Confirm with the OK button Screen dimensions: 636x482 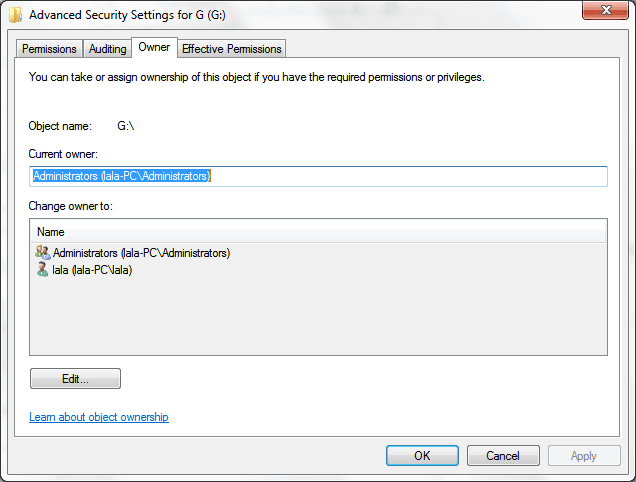tap(422, 456)
